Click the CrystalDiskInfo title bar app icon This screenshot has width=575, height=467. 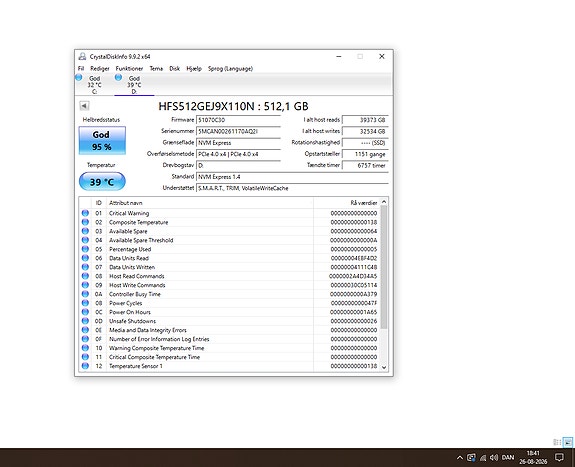point(83,56)
